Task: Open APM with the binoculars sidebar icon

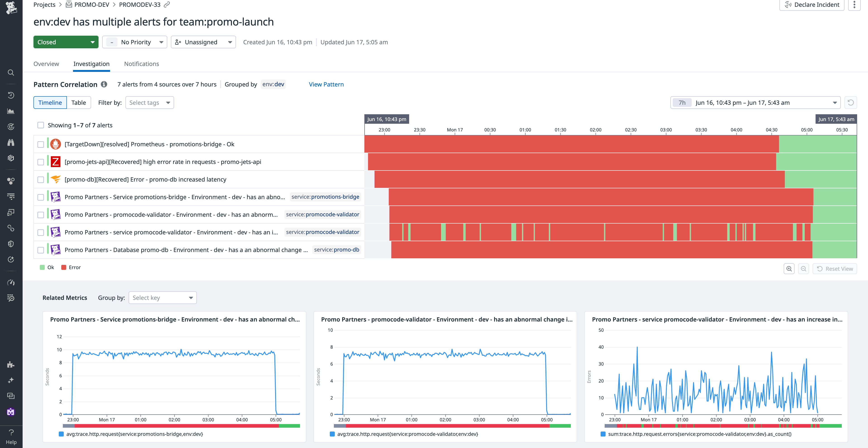Action: [x=11, y=142]
